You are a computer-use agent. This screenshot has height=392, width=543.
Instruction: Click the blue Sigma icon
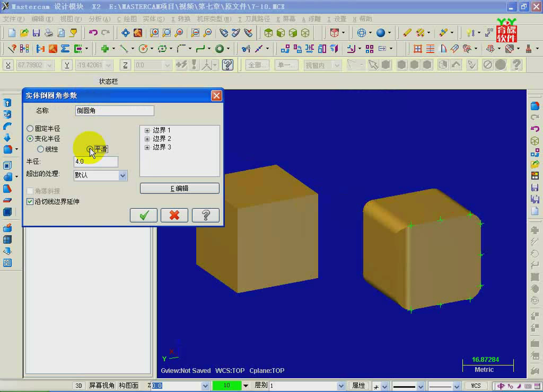(65, 49)
